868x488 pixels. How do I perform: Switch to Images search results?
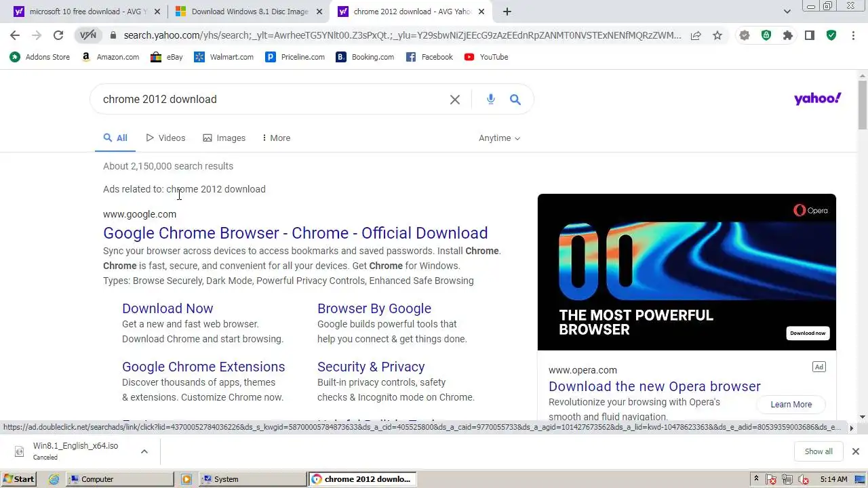coord(224,138)
